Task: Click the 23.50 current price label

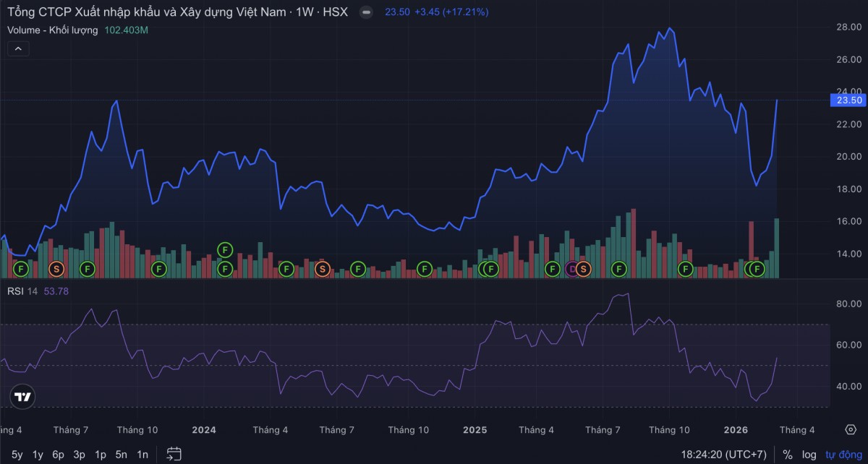Action: click(849, 100)
